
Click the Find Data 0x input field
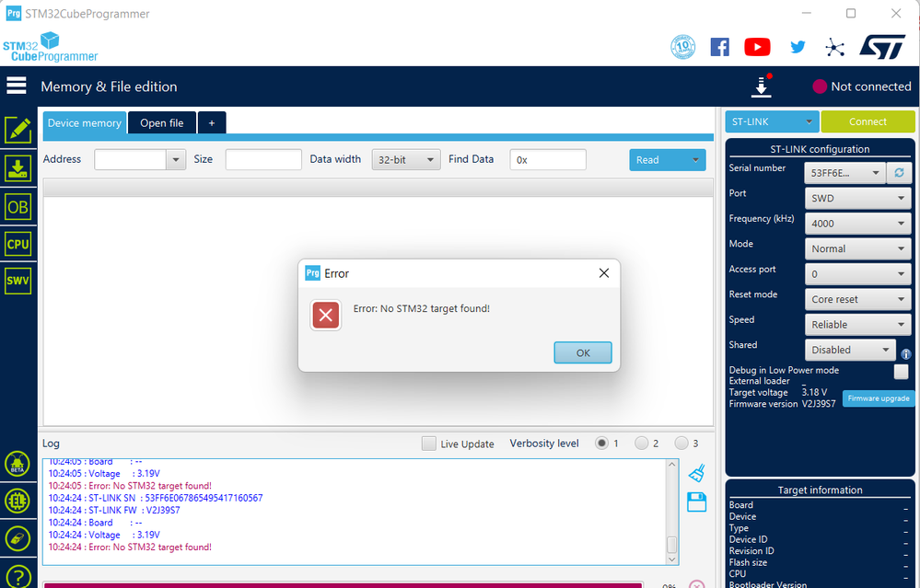point(548,159)
